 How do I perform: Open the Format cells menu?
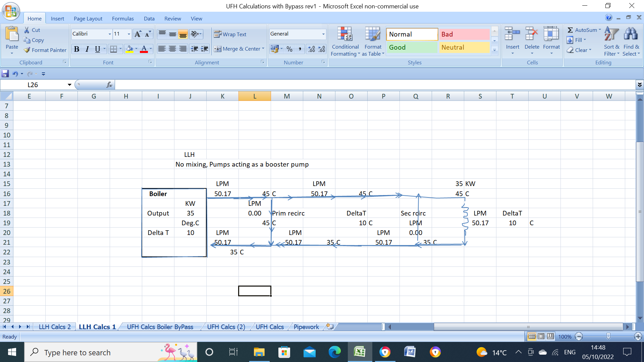[551, 41]
